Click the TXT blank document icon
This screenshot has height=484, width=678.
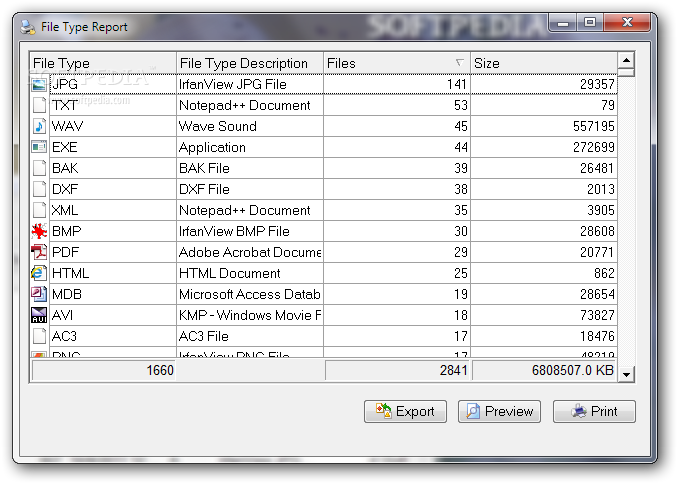[x=39, y=105]
